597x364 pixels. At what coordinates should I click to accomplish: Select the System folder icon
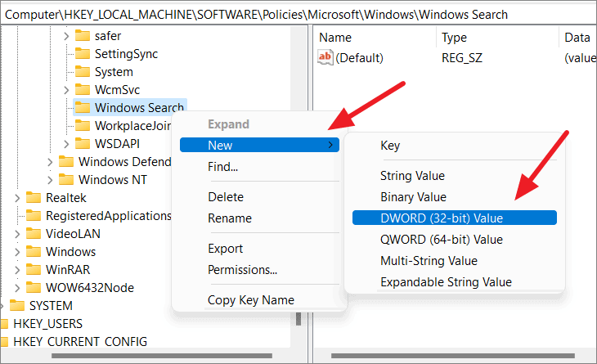click(83, 72)
